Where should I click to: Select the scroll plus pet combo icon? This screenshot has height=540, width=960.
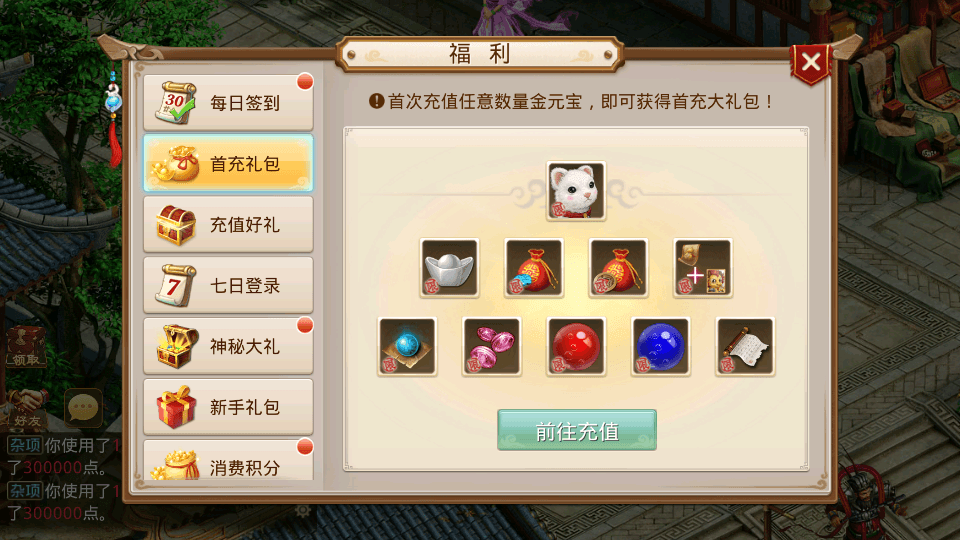tap(702, 268)
